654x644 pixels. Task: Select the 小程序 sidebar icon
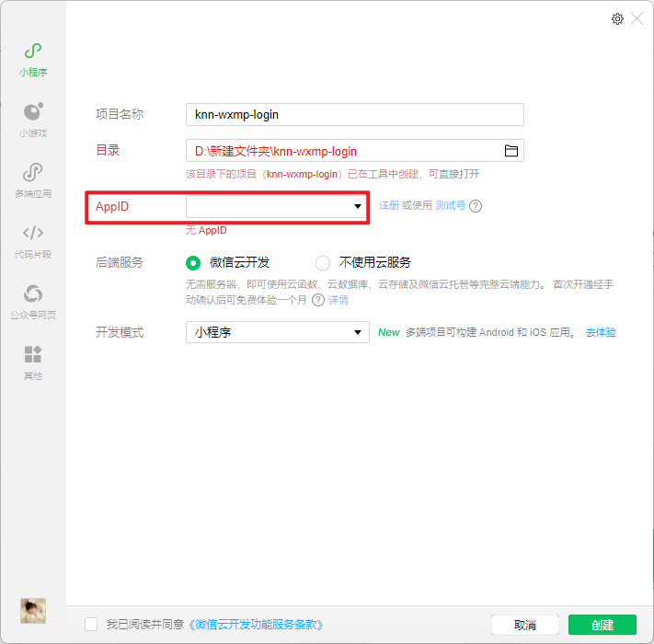coord(33,60)
